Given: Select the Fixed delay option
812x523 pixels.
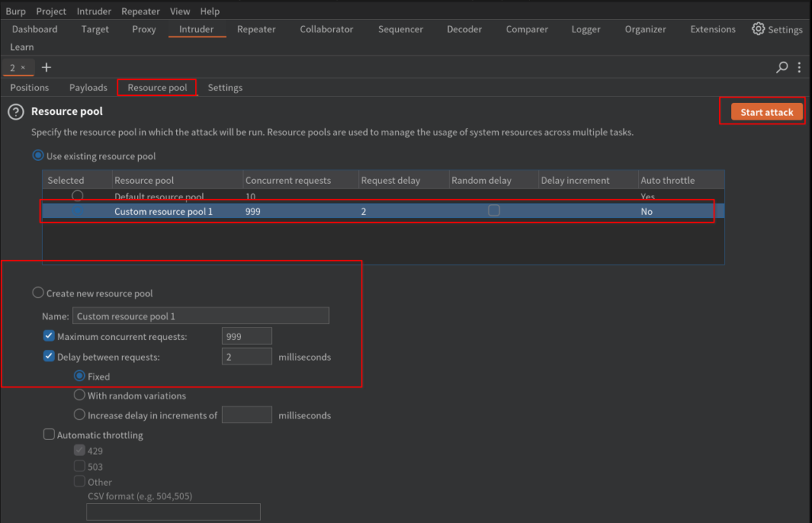Looking at the screenshot, I should tap(79, 376).
